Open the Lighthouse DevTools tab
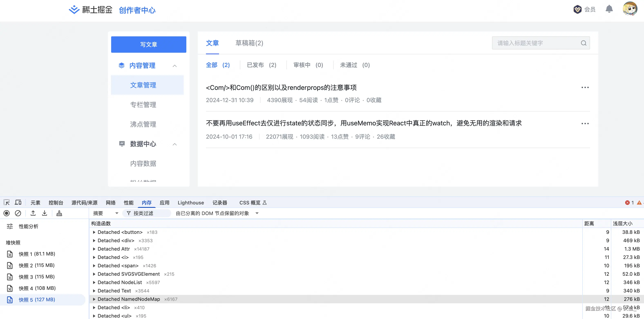The height and width of the screenshot is (319, 644). point(190,203)
